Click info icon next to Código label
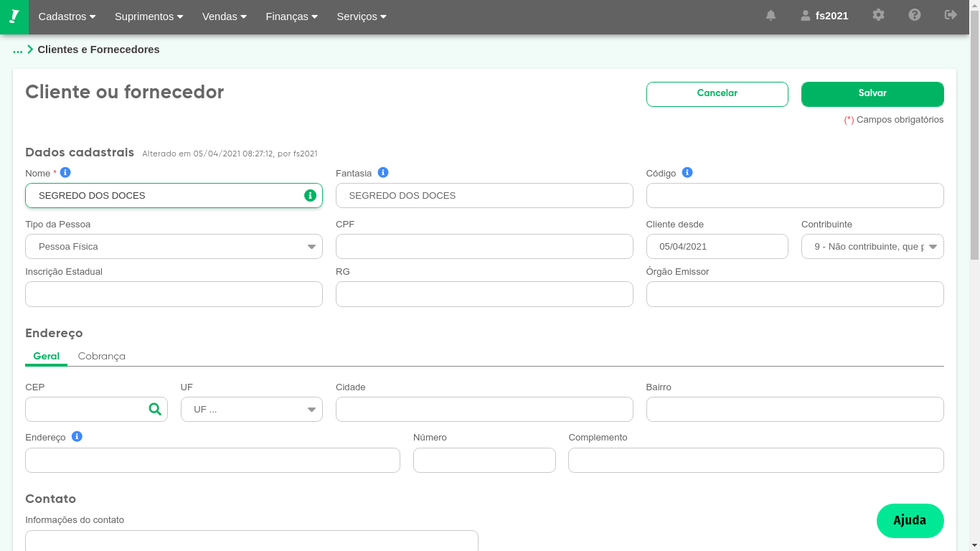Screen dimensions: 980x551 [687, 173]
